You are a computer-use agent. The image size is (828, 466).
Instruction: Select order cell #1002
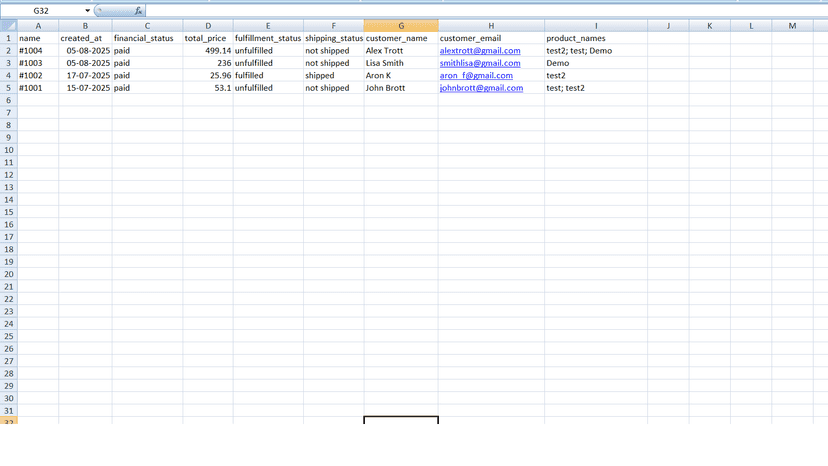point(38,76)
